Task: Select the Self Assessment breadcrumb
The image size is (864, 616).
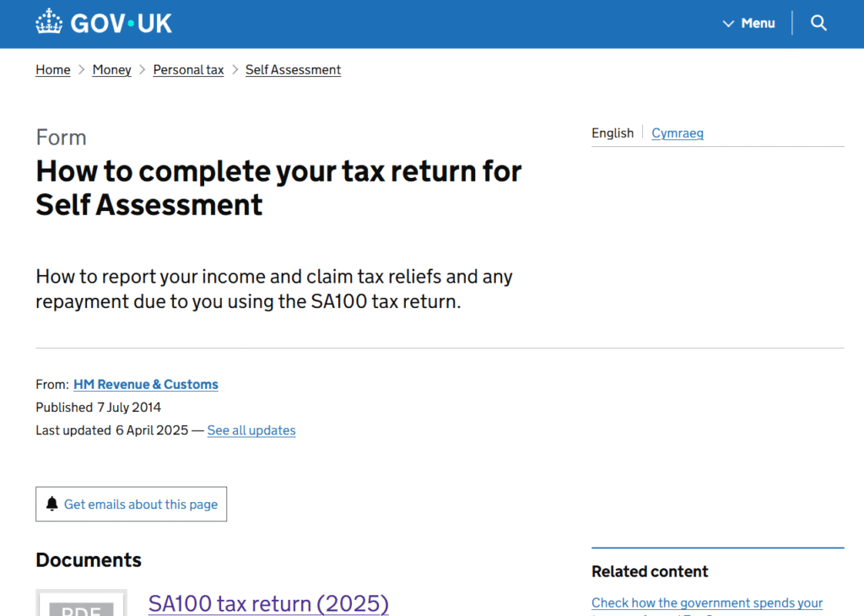Action: [x=293, y=70]
